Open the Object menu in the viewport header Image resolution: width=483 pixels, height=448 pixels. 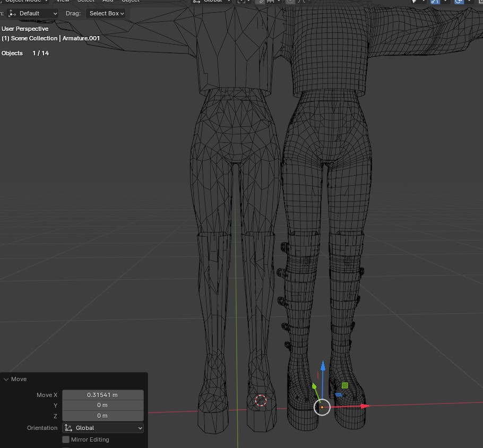pos(130,1)
